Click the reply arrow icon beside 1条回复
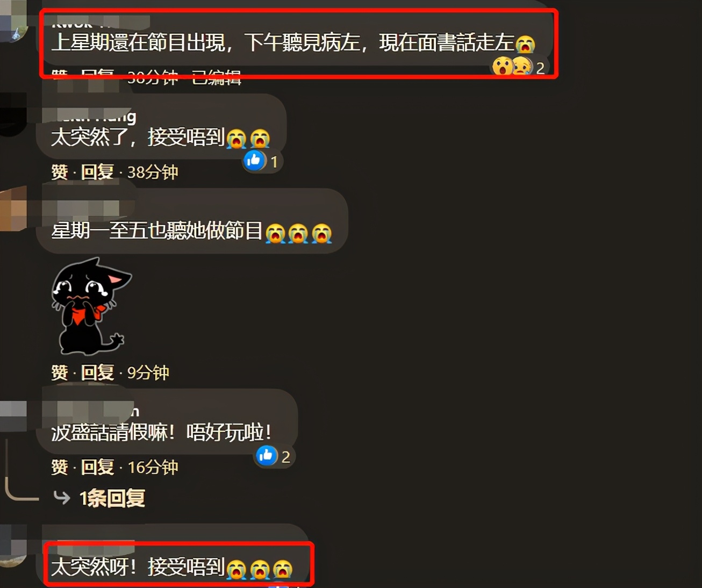Screen dimensions: 702x588 (x=62, y=498)
